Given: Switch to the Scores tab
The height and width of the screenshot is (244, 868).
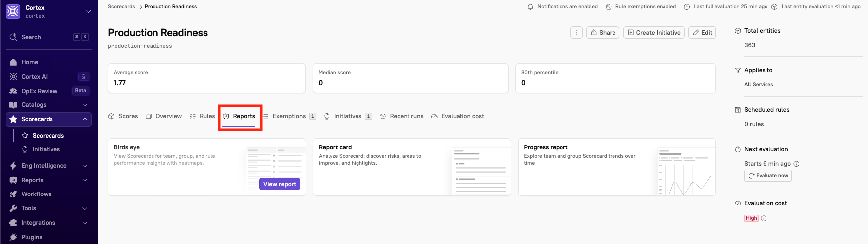Looking at the screenshot, I should [123, 116].
